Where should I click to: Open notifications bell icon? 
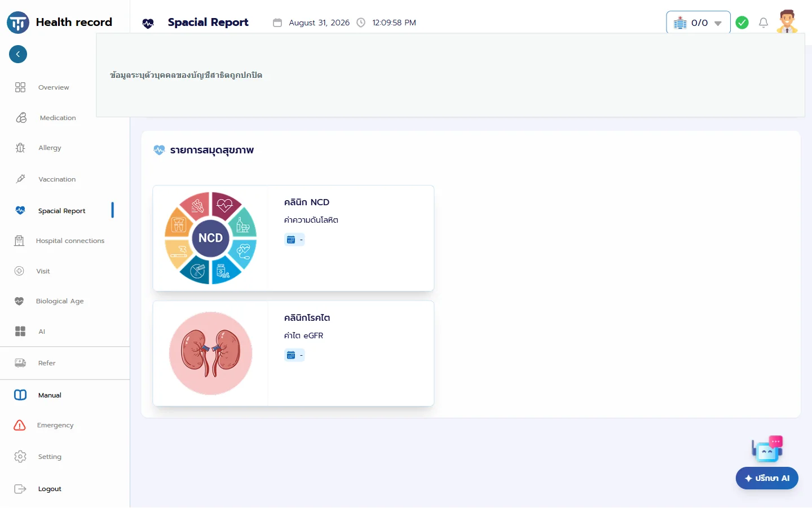click(x=764, y=23)
